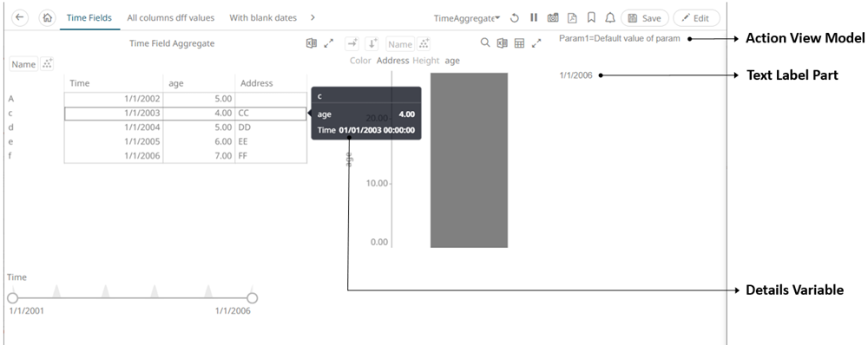Show more tabs with the chevron
868x345 pixels.
click(x=312, y=17)
